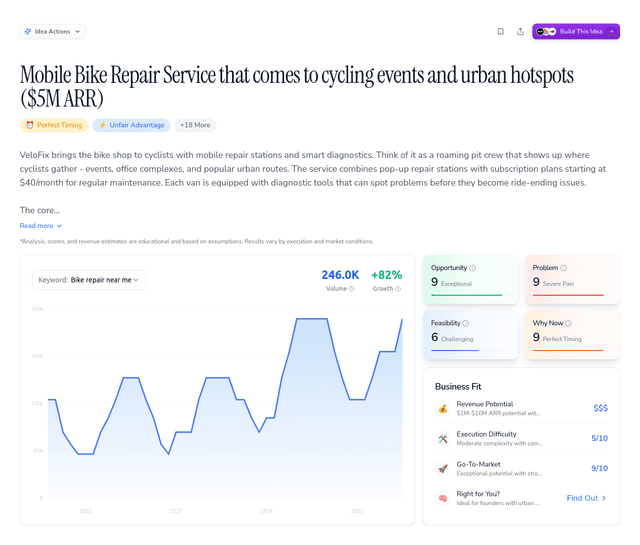The image size is (640, 545).
Task: Click the Perfect Timing tag
Action: (x=54, y=125)
